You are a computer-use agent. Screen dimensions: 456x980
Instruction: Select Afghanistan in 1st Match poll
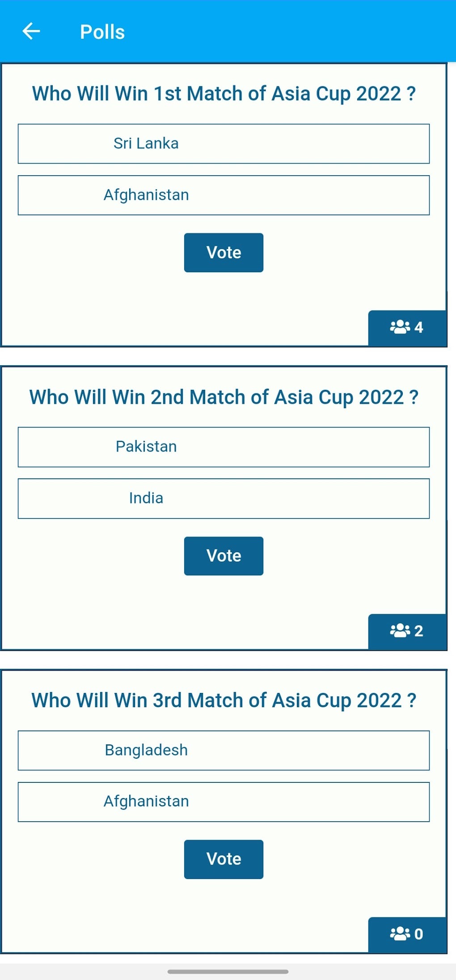tap(224, 195)
